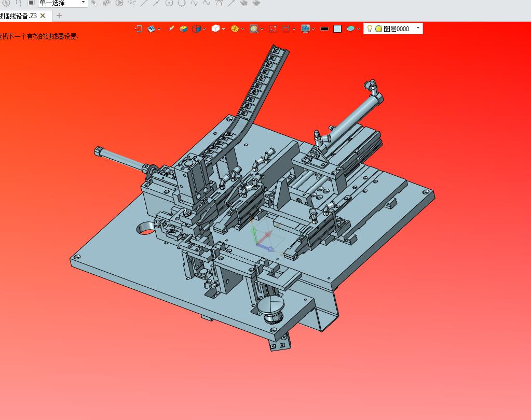Click the yellow circle layer status icon
Screen dimensions: 531x420
click(x=378, y=29)
